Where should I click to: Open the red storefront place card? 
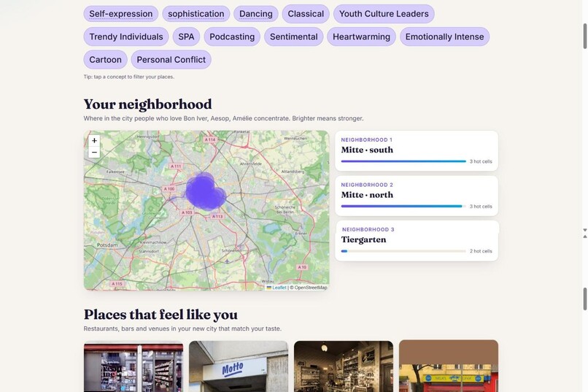pos(449,366)
